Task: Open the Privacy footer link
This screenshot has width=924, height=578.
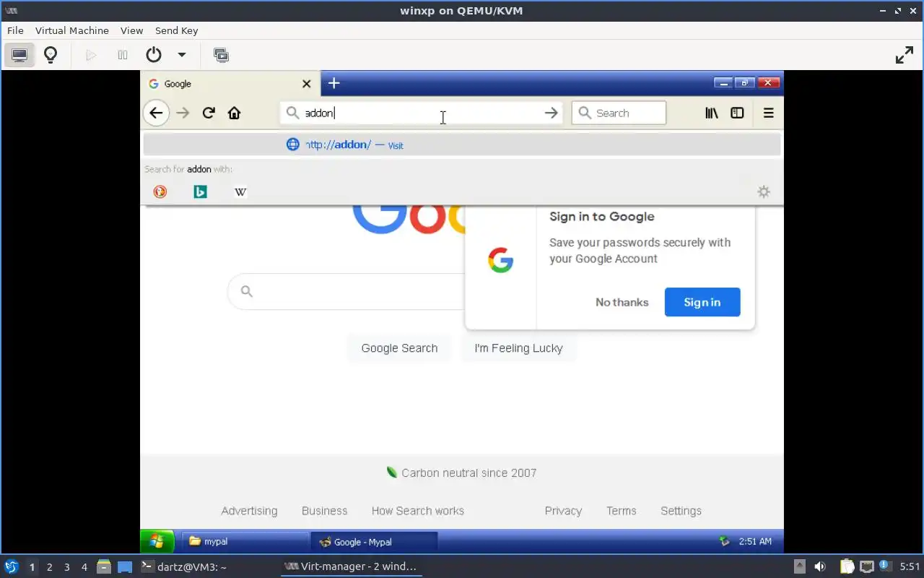Action: coord(563,511)
